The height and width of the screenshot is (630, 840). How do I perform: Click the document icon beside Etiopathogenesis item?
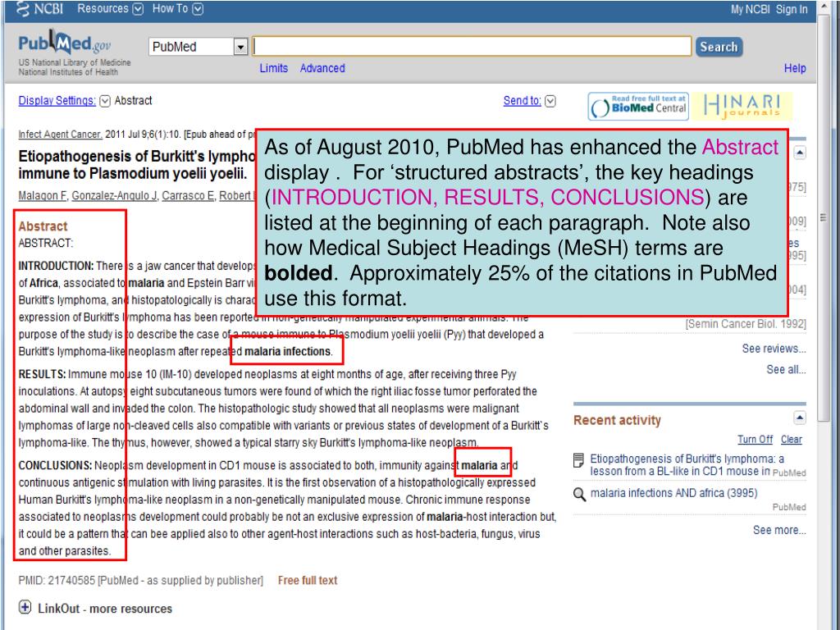click(578, 460)
